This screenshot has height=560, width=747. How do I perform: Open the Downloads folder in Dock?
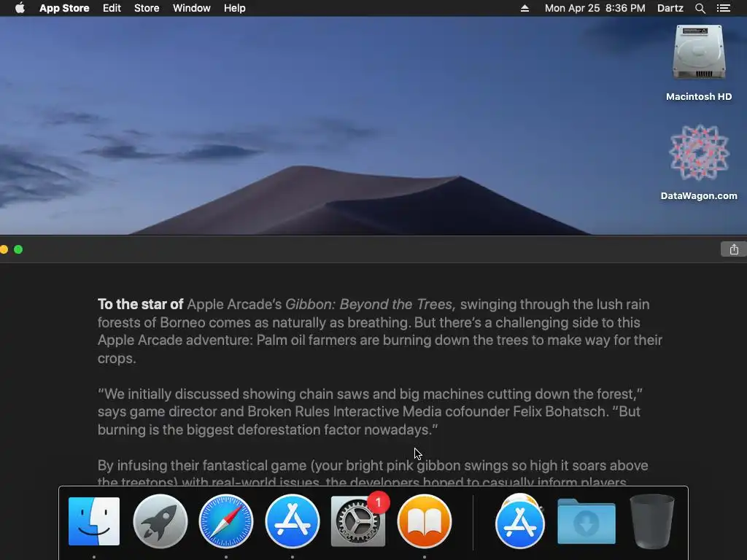586,521
